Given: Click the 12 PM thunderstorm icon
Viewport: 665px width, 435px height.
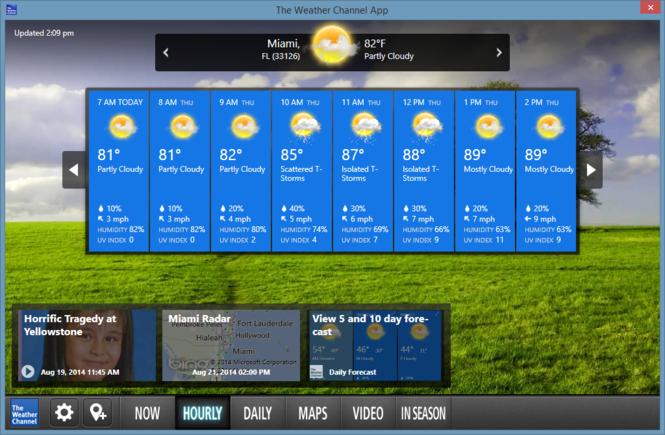Looking at the screenshot, I should (x=427, y=126).
